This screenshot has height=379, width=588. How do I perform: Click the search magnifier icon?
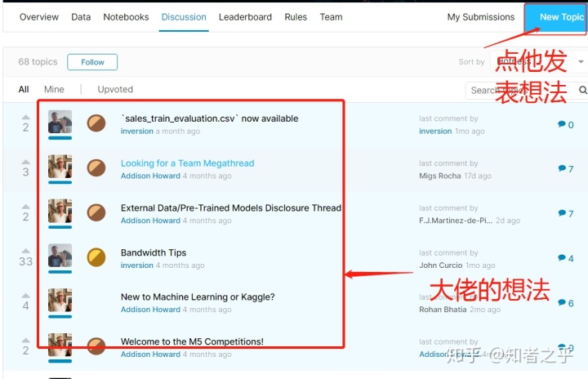coord(582,90)
